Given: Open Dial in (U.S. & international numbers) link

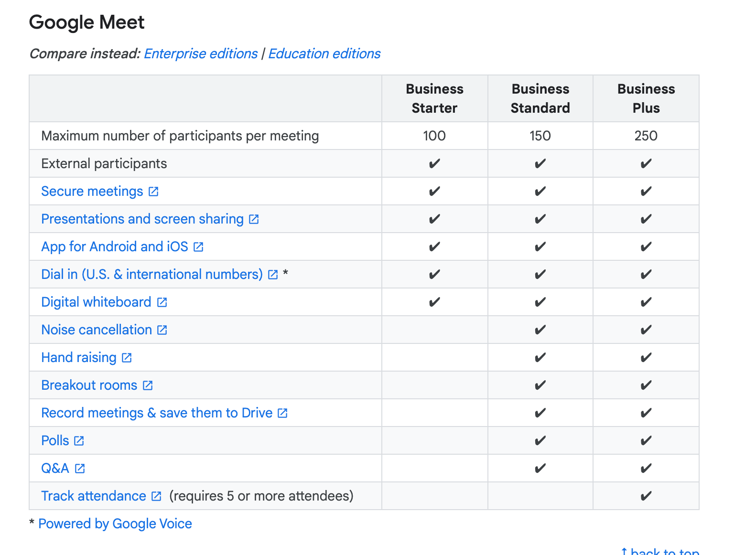Looking at the screenshot, I should click(x=152, y=274).
